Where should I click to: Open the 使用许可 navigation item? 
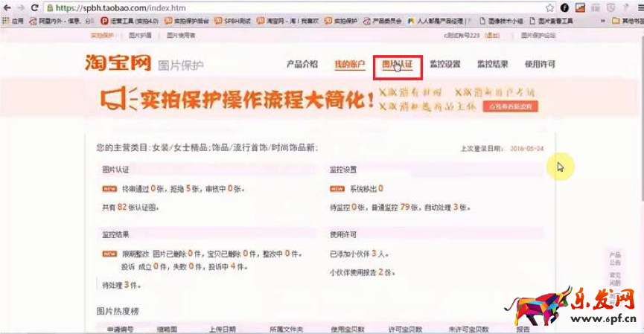(x=540, y=65)
